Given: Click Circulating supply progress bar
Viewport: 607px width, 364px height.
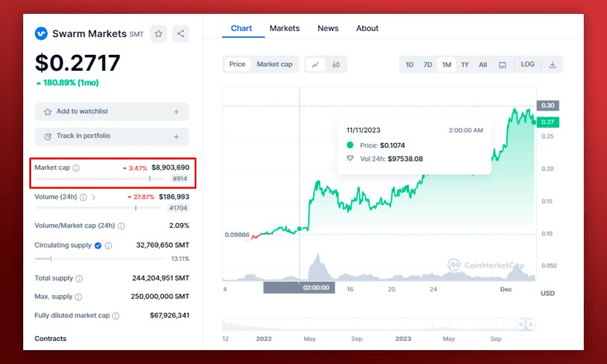Looking at the screenshot, I should pos(99,258).
